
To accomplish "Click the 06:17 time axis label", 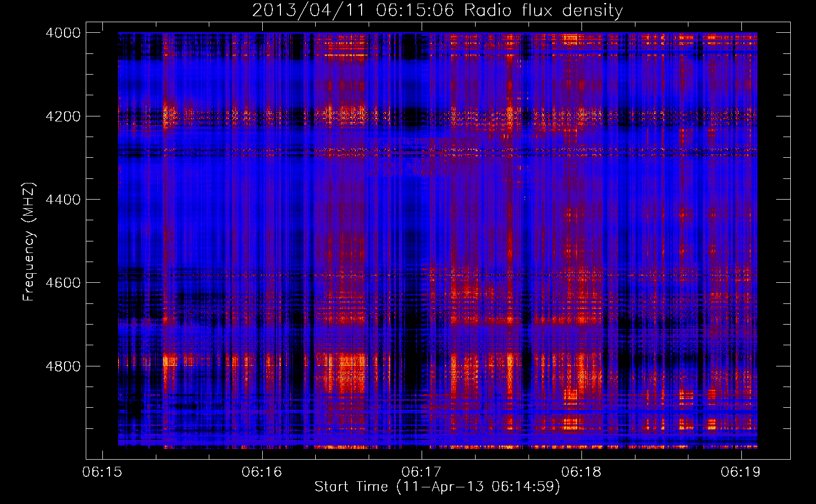I will pyautogui.click(x=422, y=472).
